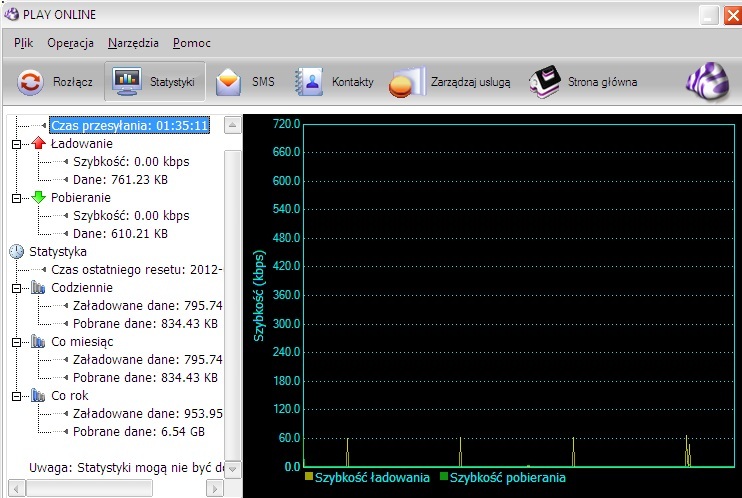This screenshot has width=742, height=498.
Task: Select the Czas przesyłania: 01:35:11 row
Action: click(129, 125)
